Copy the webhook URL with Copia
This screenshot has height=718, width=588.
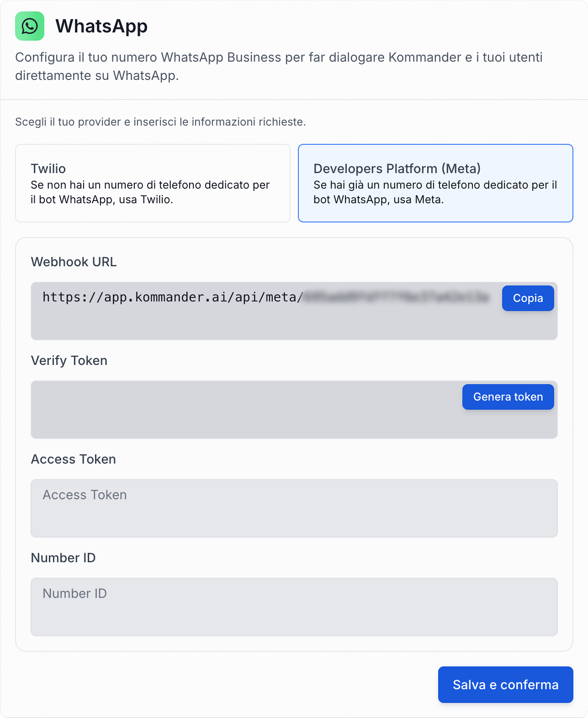point(528,298)
